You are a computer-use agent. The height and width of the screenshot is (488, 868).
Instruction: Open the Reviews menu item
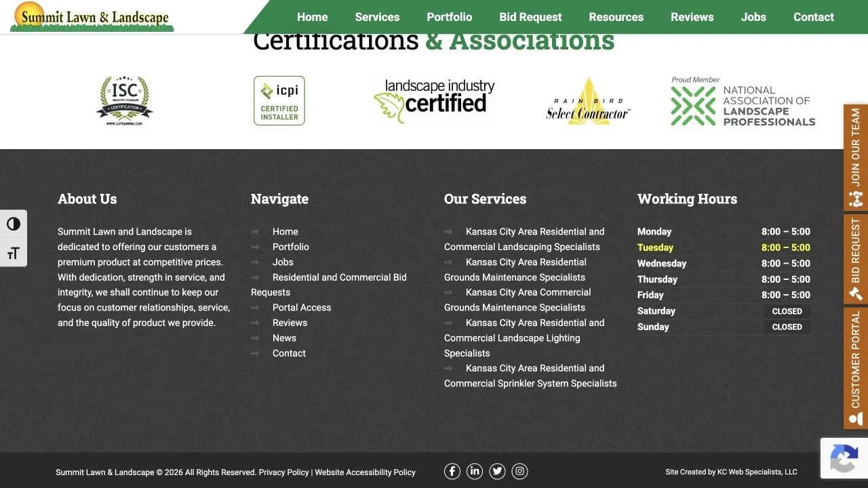tap(692, 17)
